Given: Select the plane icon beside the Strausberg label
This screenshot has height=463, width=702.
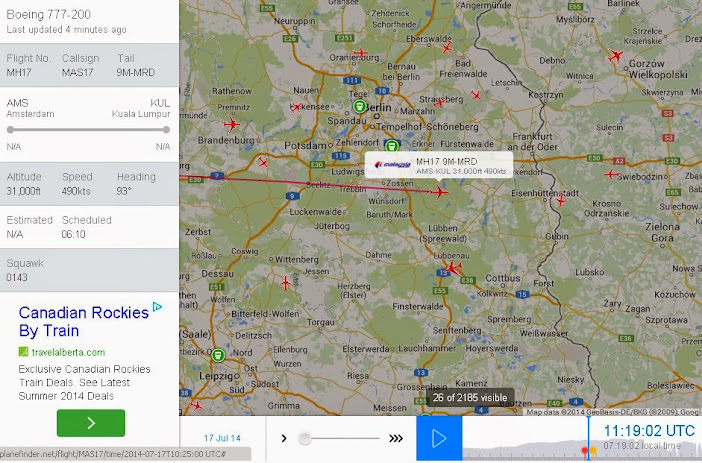Looking at the screenshot, I should tap(439, 103).
